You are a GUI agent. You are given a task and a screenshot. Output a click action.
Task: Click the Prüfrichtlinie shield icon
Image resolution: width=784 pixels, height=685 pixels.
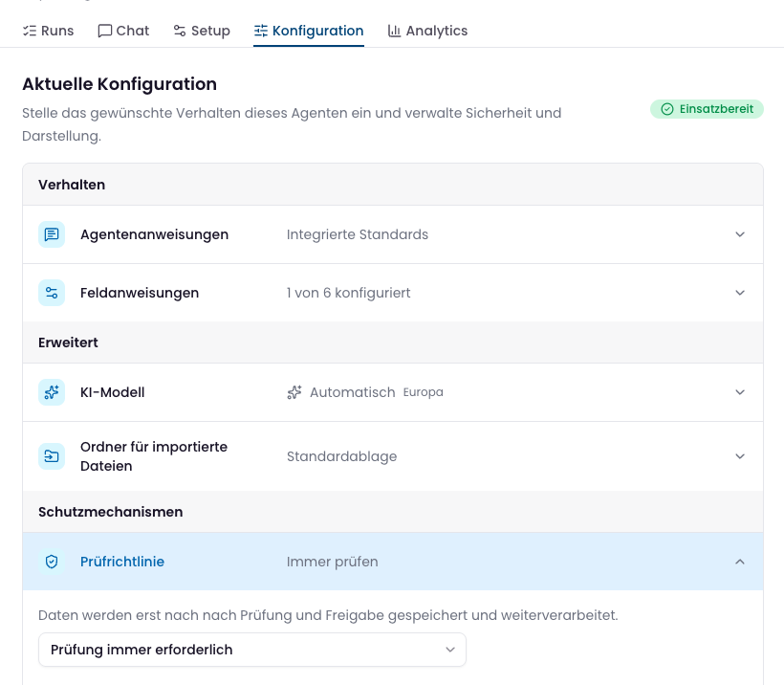52,562
